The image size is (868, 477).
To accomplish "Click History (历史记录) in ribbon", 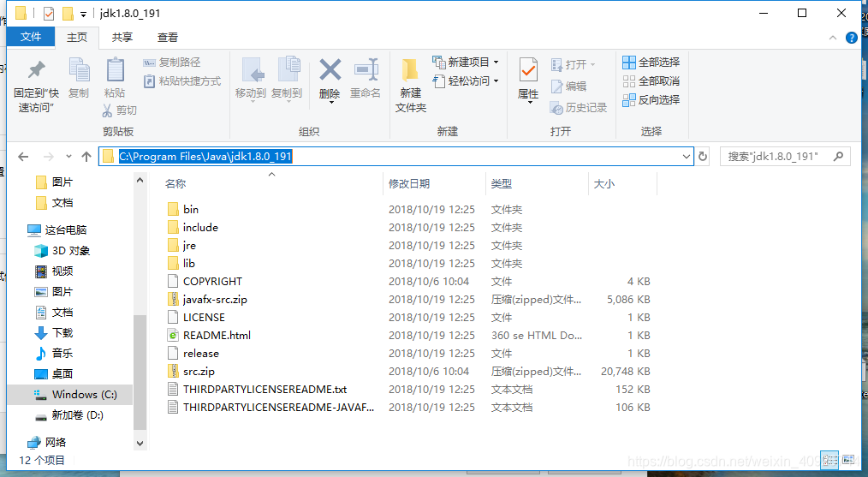I will click(x=579, y=108).
